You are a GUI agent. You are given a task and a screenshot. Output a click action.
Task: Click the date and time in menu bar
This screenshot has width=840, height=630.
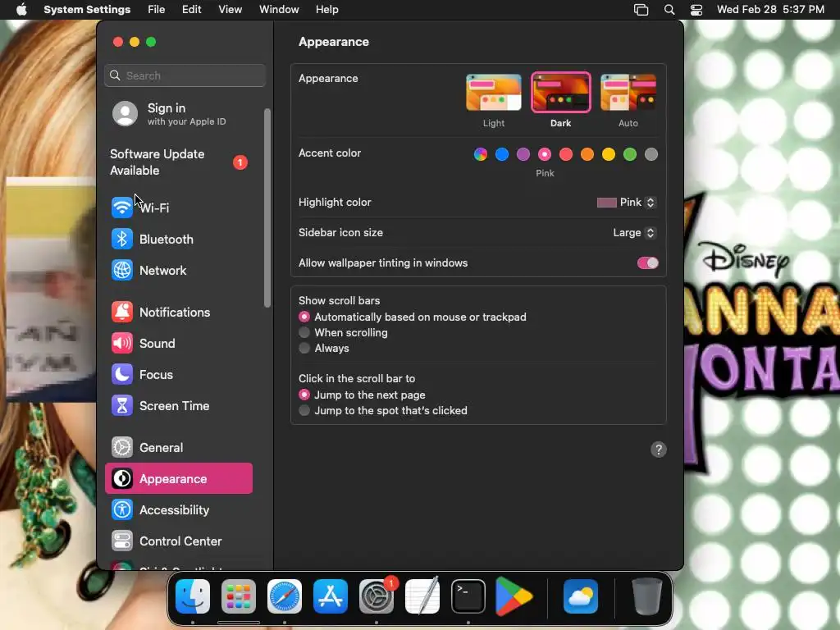(x=770, y=10)
